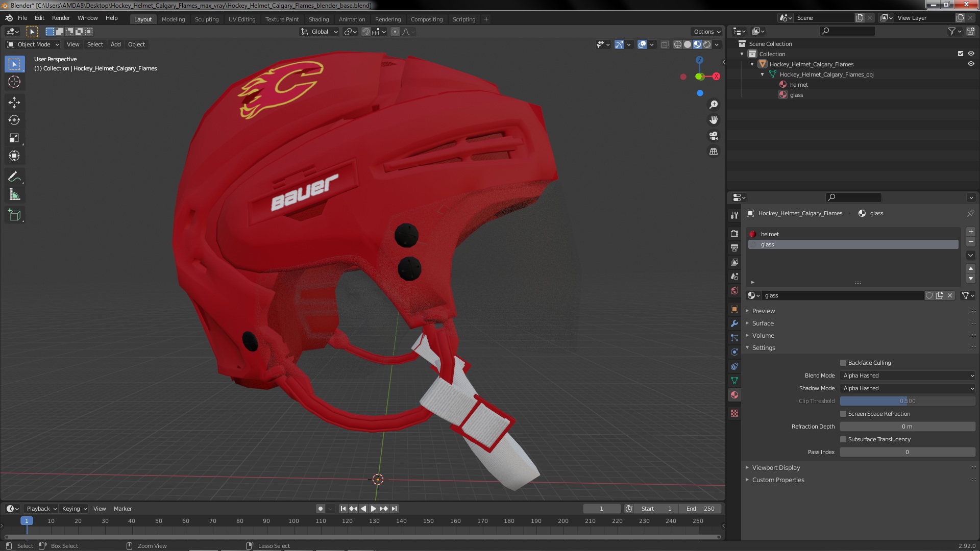Switch to rendered viewport shading
Image resolution: width=980 pixels, height=551 pixels.
coord(707,44)
